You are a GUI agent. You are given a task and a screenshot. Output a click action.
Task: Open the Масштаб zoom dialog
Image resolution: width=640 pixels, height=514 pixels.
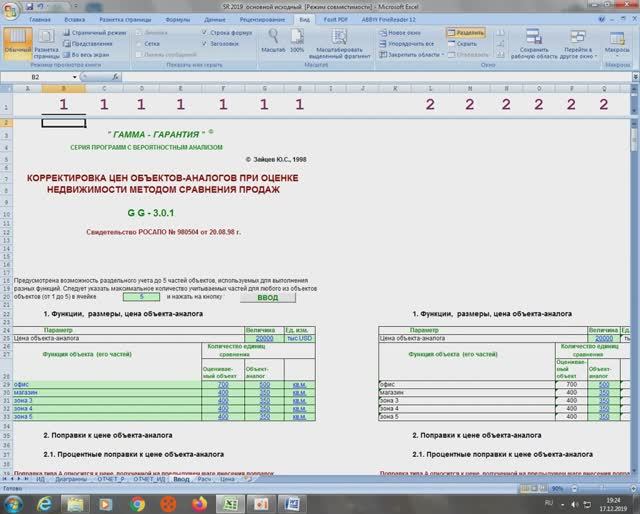click(273, 41)
